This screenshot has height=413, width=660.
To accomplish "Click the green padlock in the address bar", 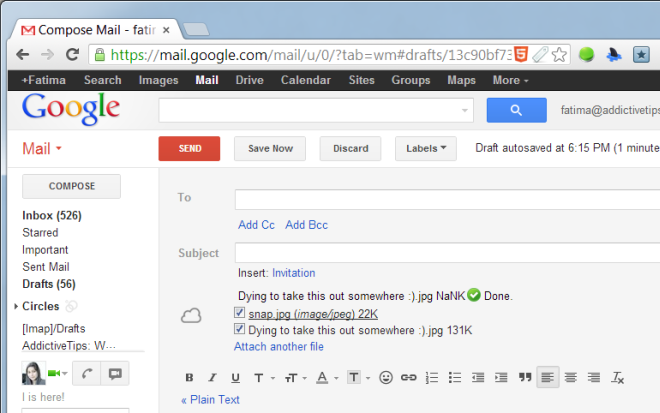I will (99, 55).
